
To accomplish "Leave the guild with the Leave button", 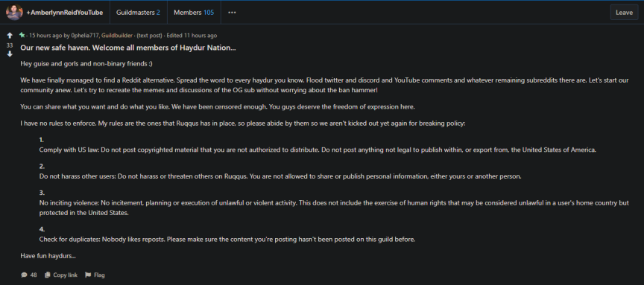I will coord(624,13).
